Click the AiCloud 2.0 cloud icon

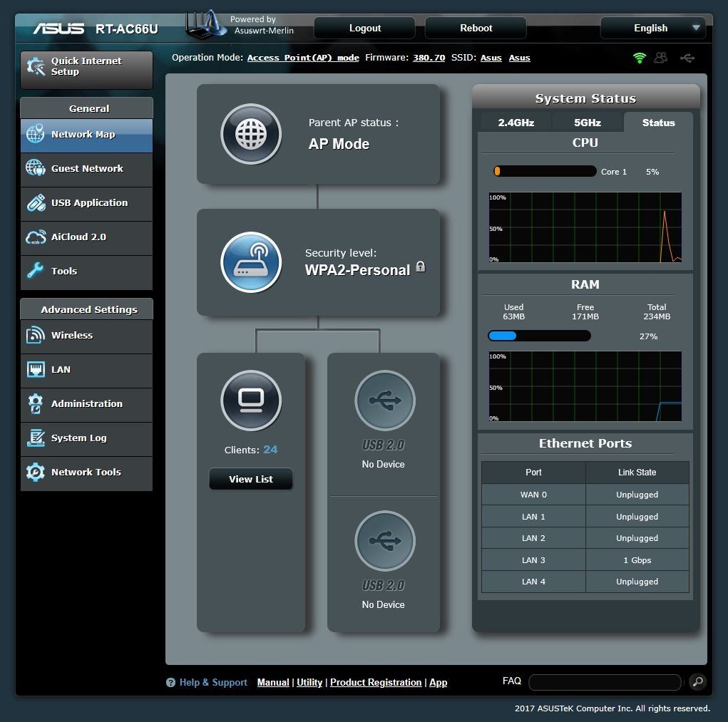36,237
